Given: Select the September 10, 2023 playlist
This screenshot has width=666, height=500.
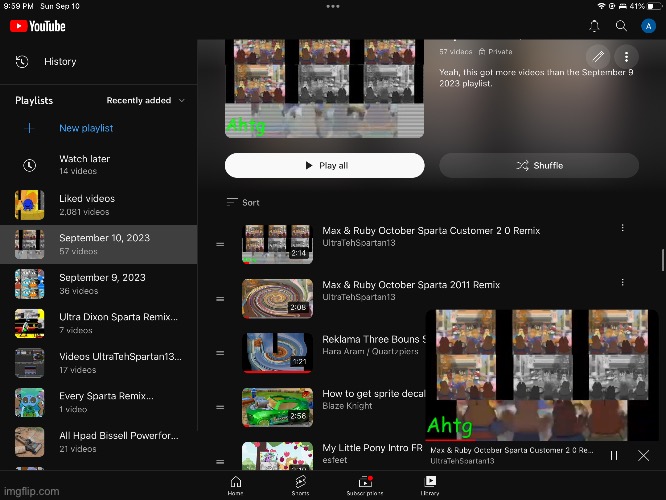Looking at the screenshot, I should [x=99, y=244].
